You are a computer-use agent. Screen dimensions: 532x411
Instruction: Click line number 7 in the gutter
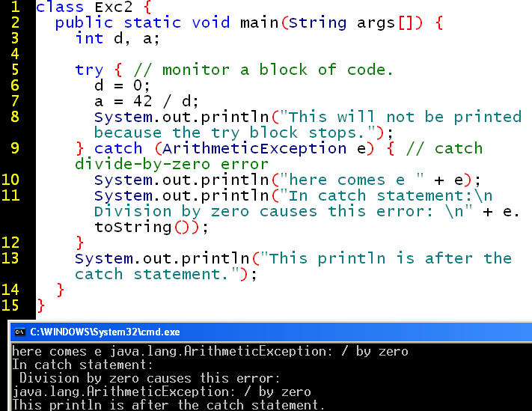click(15, 101)
